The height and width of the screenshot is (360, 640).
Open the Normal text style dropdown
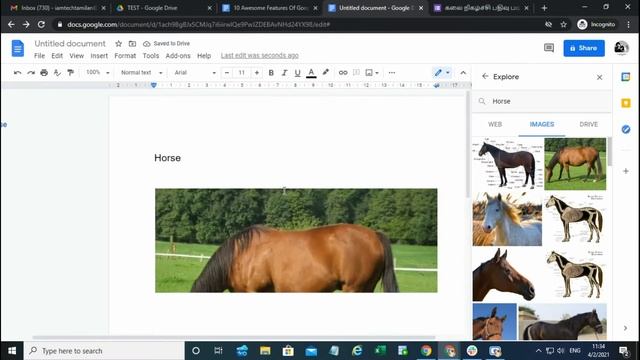[141, 73]
